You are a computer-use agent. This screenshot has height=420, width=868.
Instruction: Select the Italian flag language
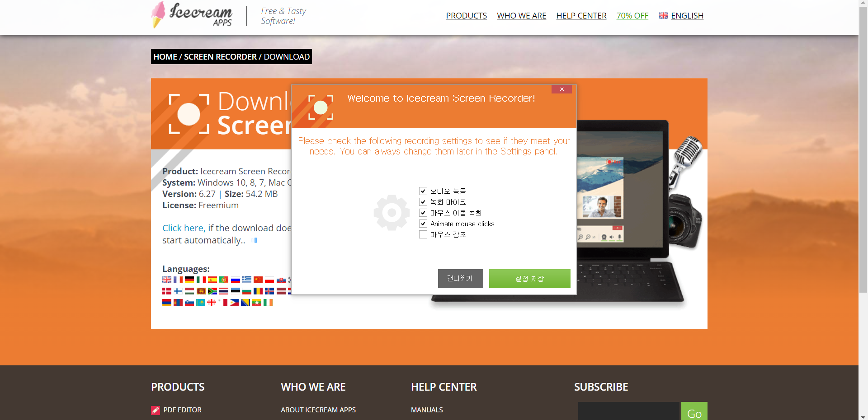pyautogui.click(x=201, y=280)
